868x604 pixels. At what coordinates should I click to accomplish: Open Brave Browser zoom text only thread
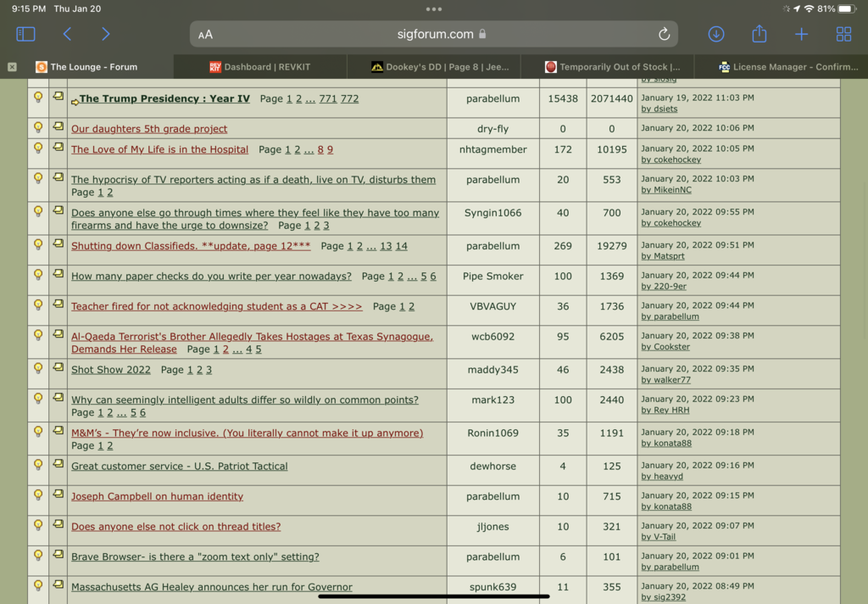[x=195, y=556]
